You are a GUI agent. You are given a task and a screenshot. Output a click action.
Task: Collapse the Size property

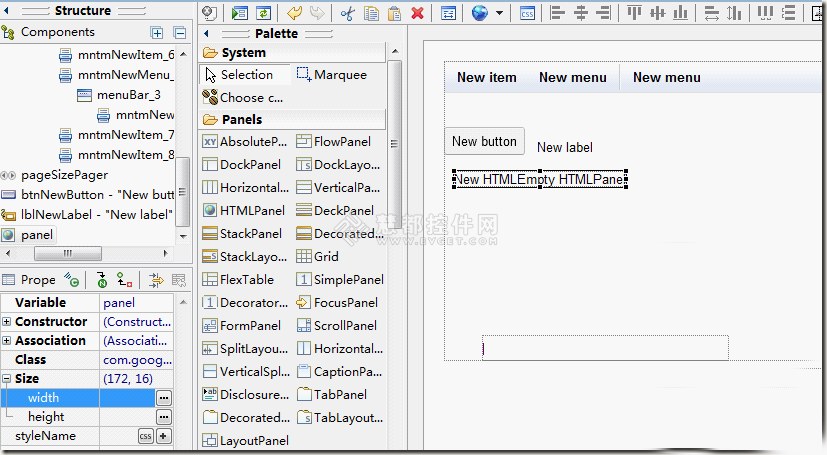click(x=6, y=379)
